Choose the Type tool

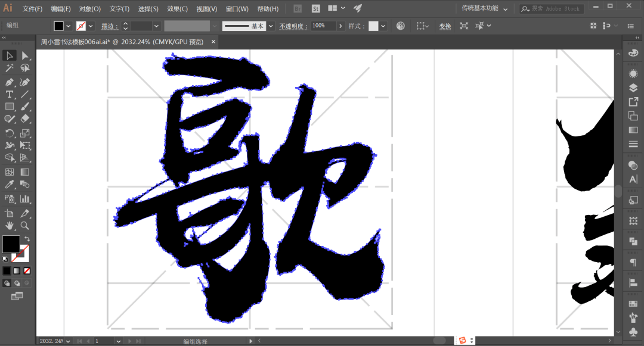coord(10,95)
